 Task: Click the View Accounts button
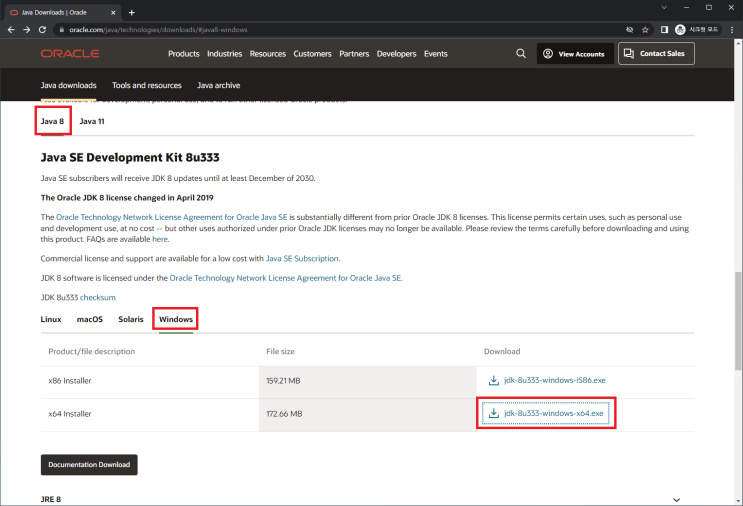(575, 54)
